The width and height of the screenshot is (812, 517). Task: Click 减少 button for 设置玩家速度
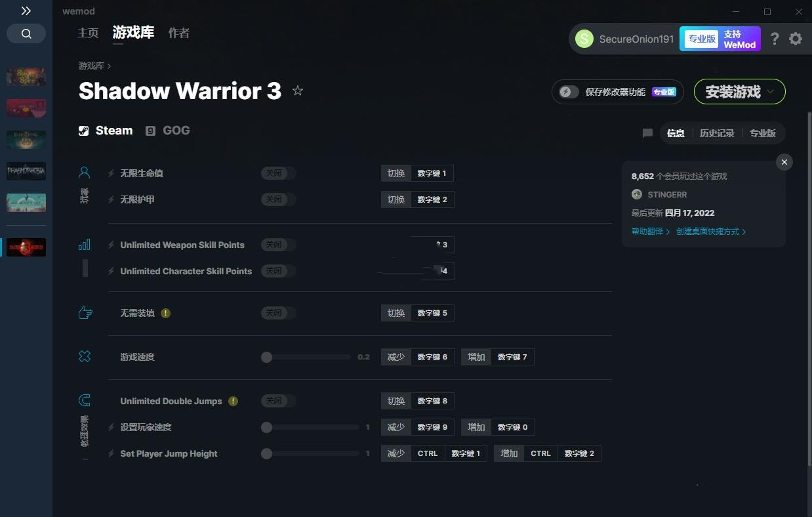396,427
